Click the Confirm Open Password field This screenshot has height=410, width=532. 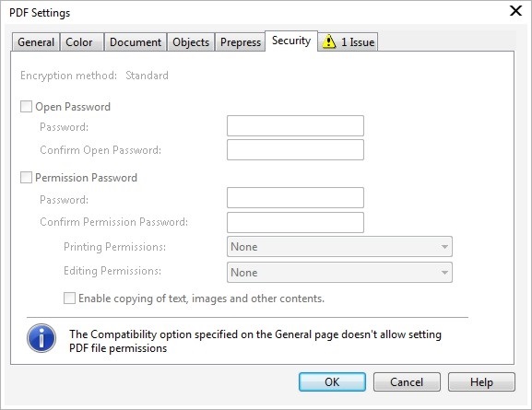click(295, 149)
